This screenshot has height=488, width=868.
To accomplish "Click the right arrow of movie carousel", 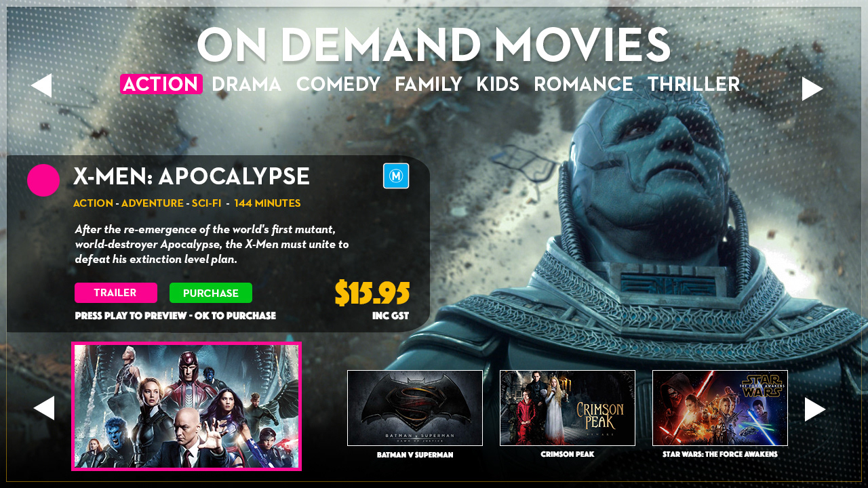I will (x=815, y=409).
